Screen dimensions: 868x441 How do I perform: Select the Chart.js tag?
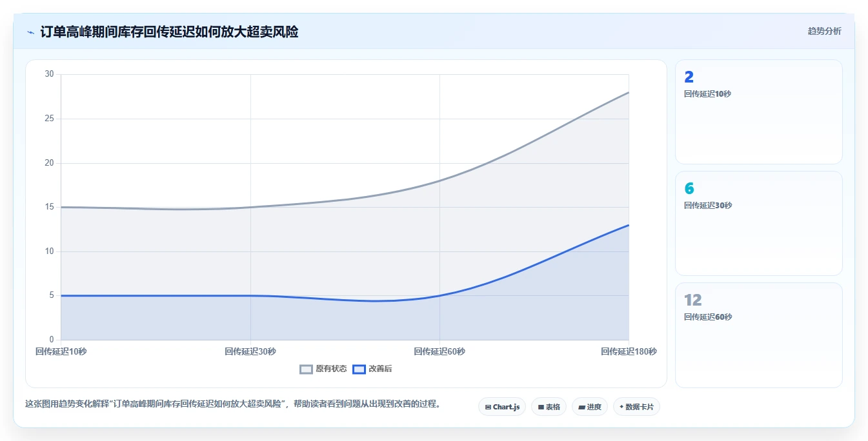[x=502, y=407]
